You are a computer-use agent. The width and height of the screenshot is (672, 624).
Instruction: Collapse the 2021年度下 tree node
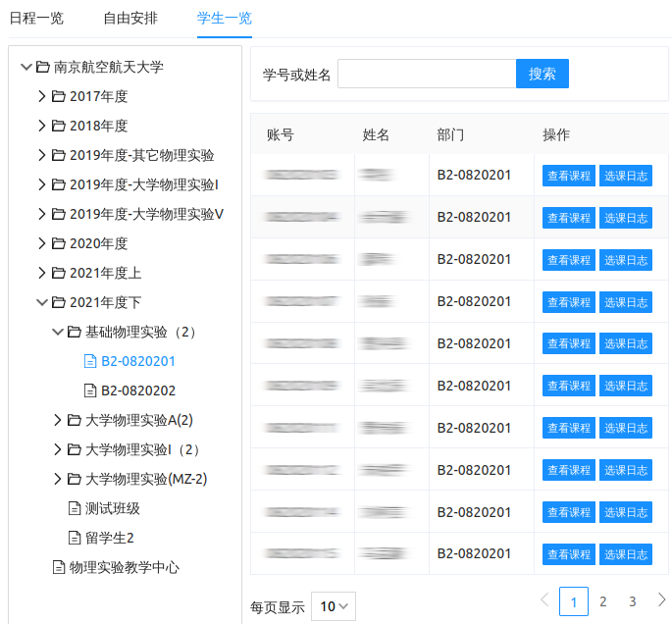[x=42, y=303]
